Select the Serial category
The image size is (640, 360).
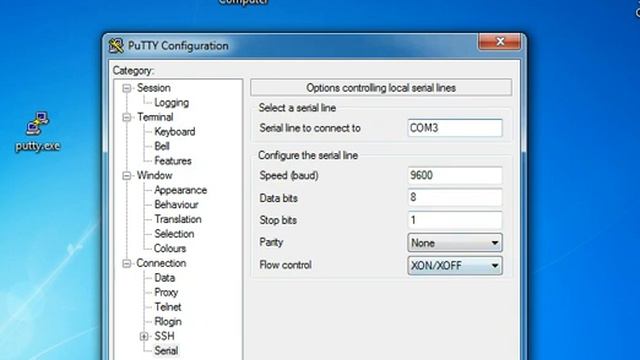[166, 351]
